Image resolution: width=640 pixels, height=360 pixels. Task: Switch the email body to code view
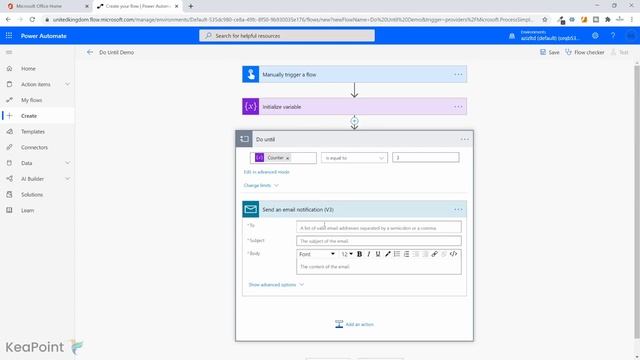tap(453, 254)
